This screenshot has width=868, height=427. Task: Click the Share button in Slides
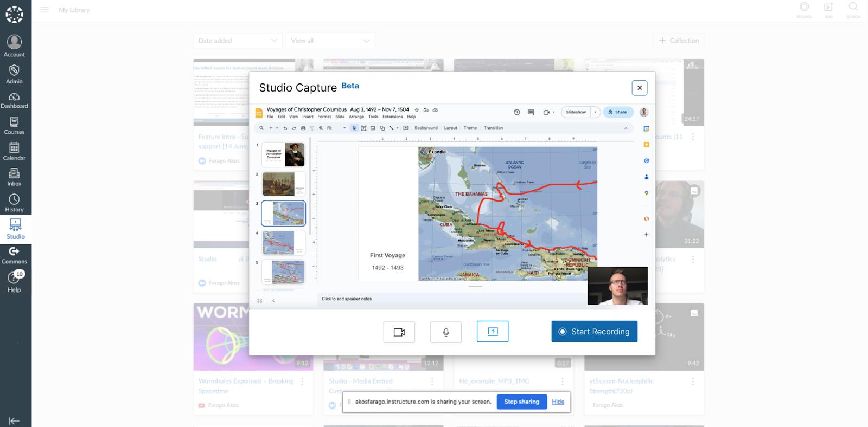pyautogui.click(x=618, y=112)
